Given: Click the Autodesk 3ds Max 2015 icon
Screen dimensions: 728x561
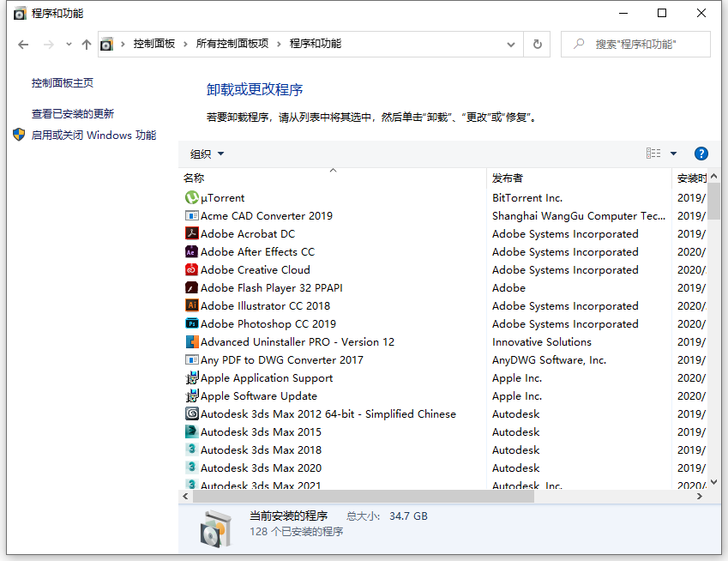Looking at the screenshot, I should (192, 431).
